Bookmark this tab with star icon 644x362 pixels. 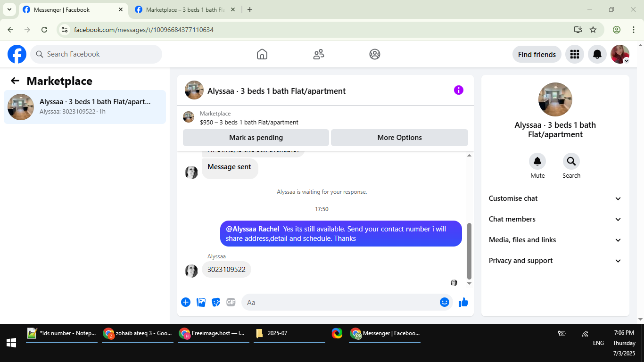[x=593, y=30]
